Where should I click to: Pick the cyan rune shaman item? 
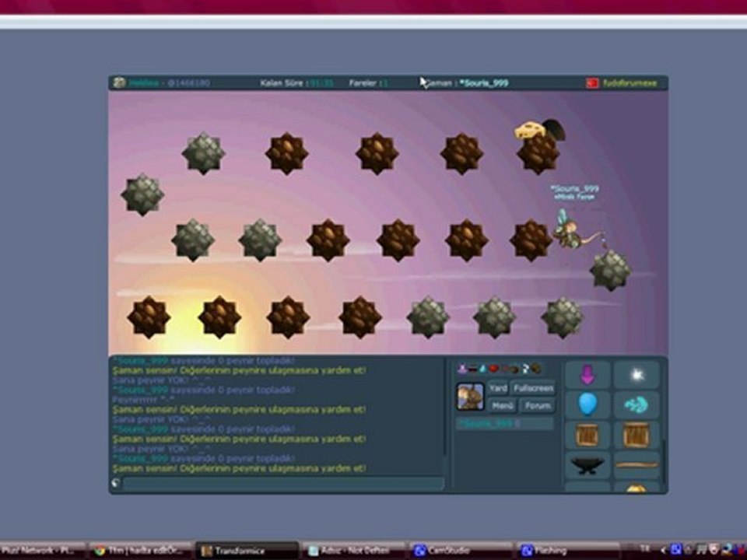tap(637, 404)
